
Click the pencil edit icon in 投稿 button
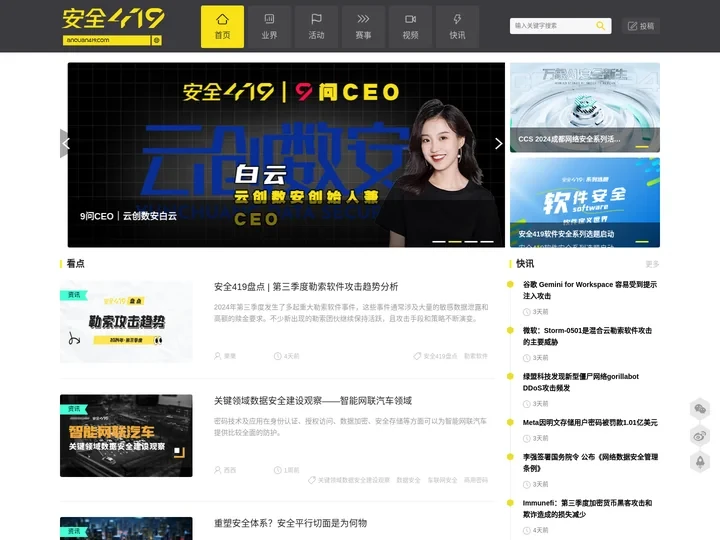coord(632,26)
